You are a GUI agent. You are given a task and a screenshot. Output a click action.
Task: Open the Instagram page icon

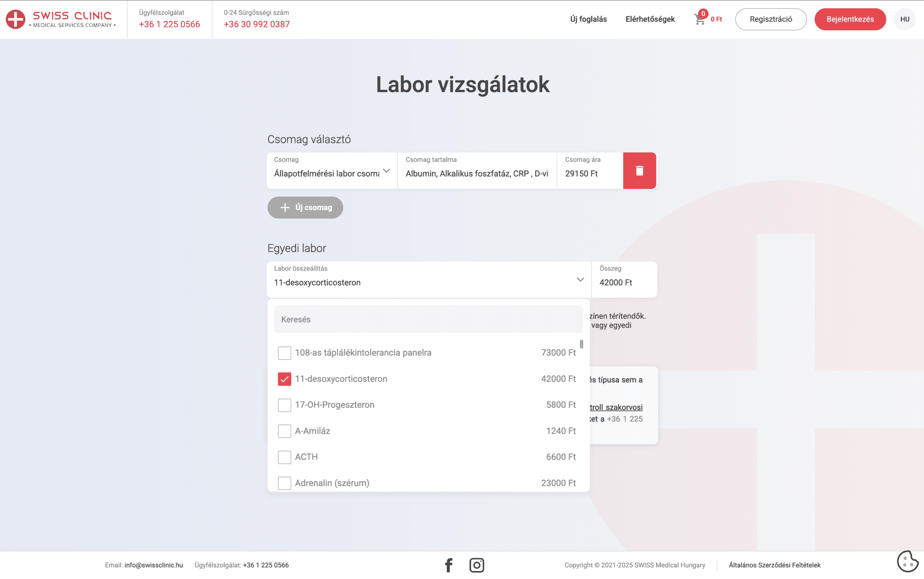click(x=477, y=565)
